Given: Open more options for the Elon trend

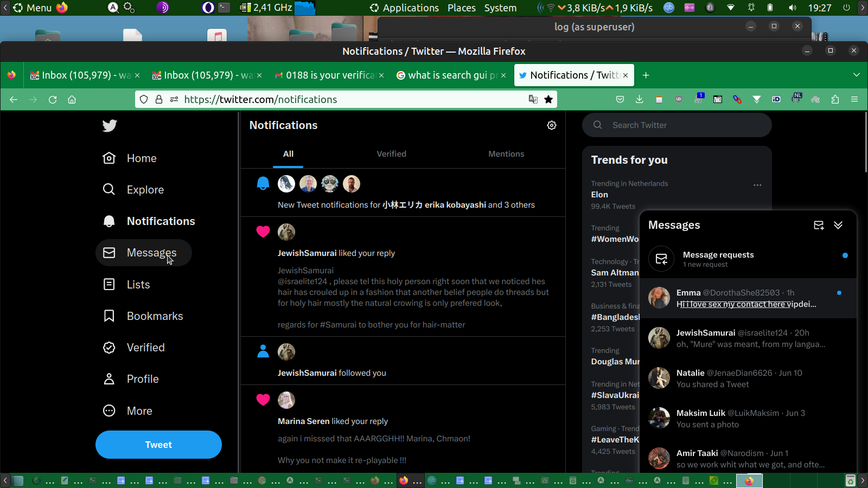Looking at the screenshot, I should pyautogui.click(x=757, y=185).
